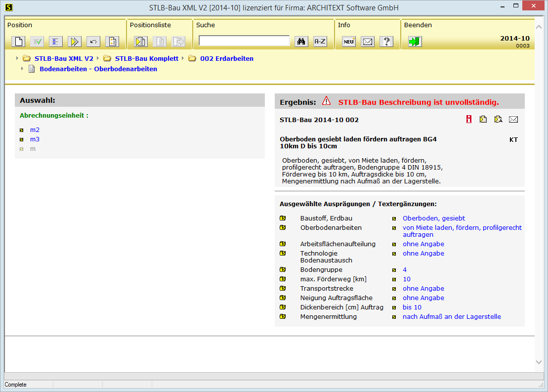The height and width of the screenshot is (392, 548).
Task: Expand the arrow before STLB-Bau XML V2
Action: click(x=17, y=58)
